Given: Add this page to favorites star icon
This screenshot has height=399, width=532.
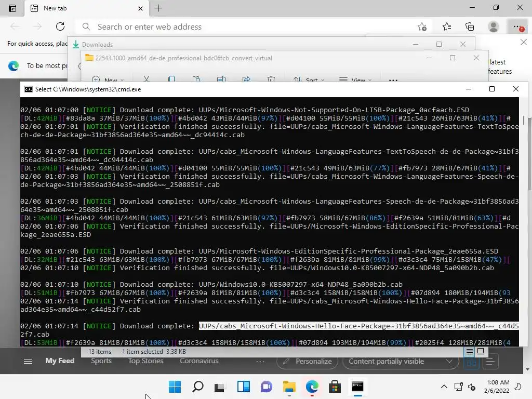Looking at the screenshot, I should point(422,27).
